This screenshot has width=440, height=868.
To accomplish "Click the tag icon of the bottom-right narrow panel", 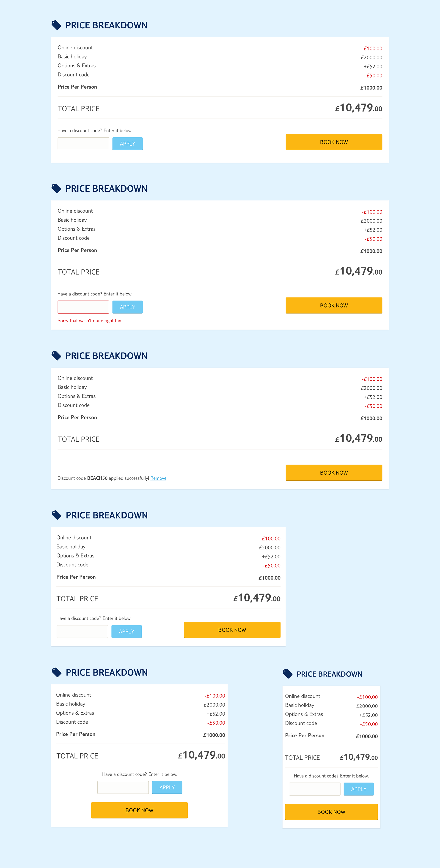I will pyautogui.click(x=287, y=674).
